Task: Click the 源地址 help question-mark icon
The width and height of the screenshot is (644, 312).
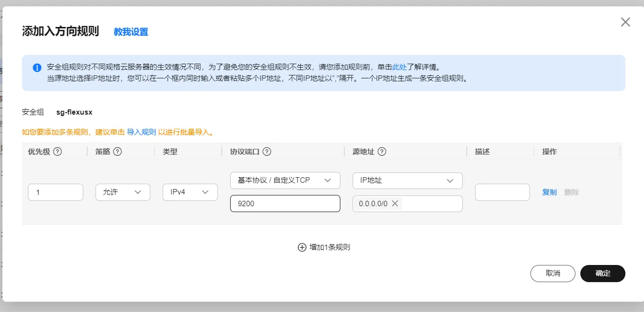Action: click(x=382, y=152)
